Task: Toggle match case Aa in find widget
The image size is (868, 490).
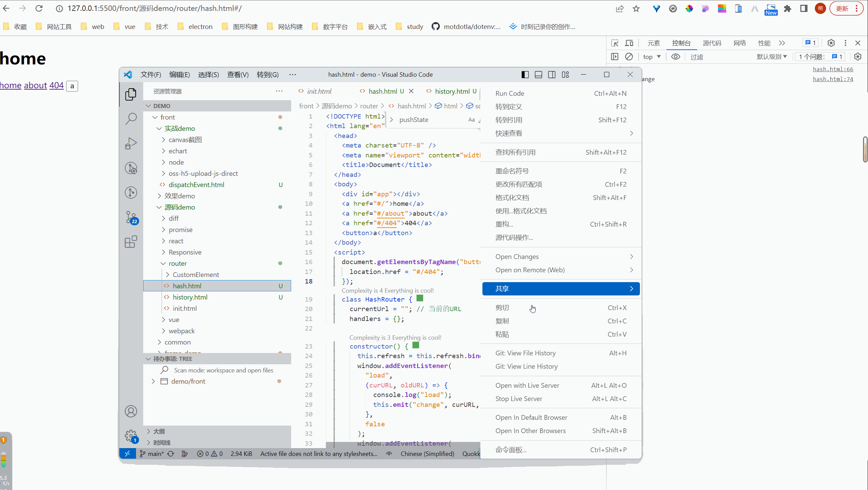Action: pos(472,120)
